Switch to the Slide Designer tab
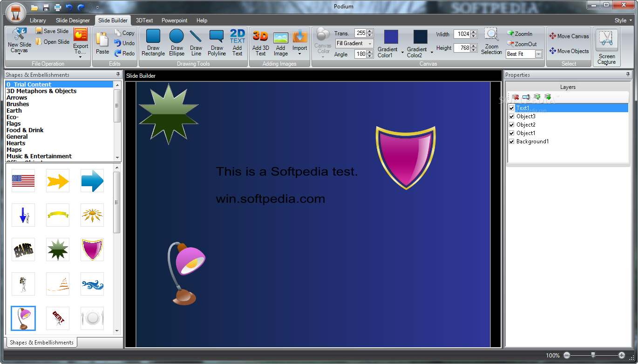Screen dimensions: 638x364 pyautogui.click(x=73, y=20)
